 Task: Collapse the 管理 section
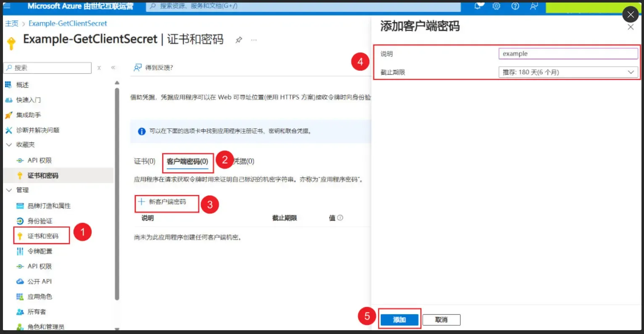(9, 190)
